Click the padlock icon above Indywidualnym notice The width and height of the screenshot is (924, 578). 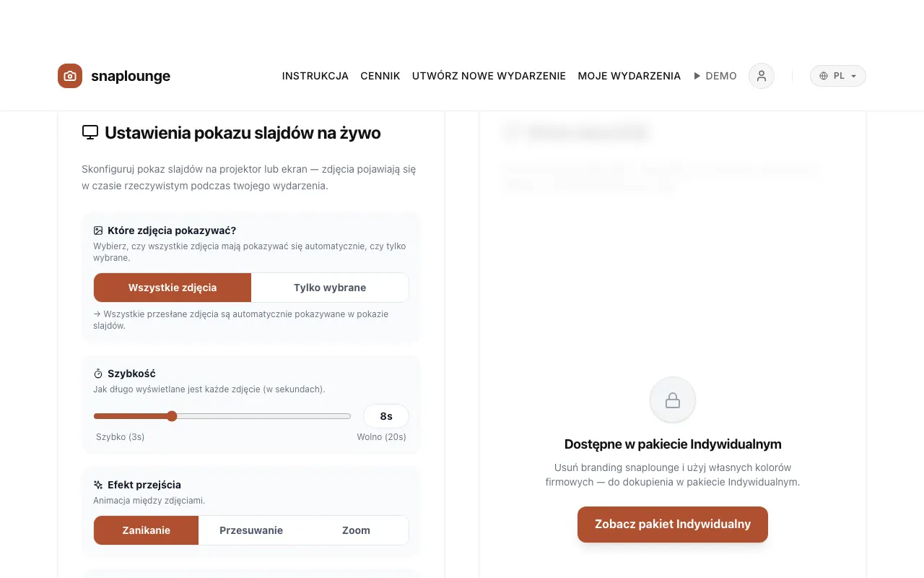click(x=673, y=400)
